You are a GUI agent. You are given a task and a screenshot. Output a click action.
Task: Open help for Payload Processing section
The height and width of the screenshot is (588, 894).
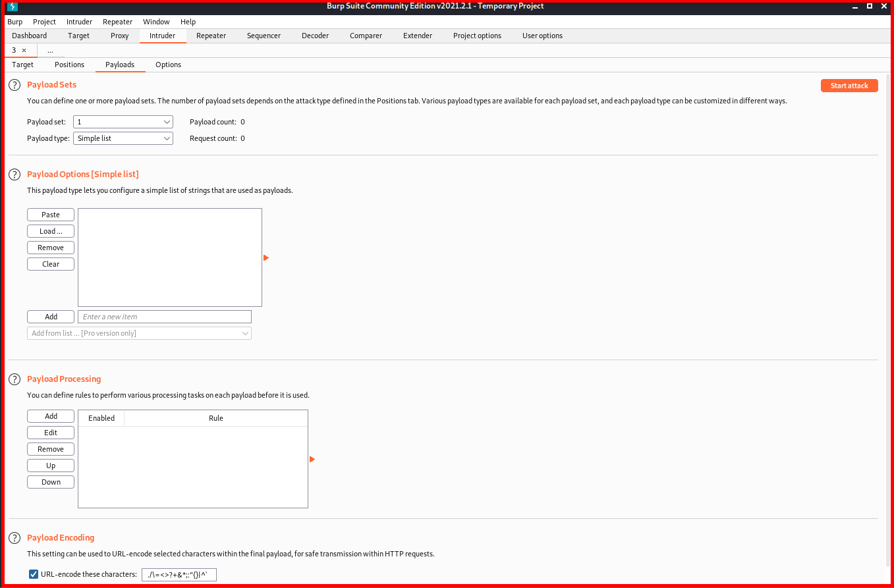[14, 379]
